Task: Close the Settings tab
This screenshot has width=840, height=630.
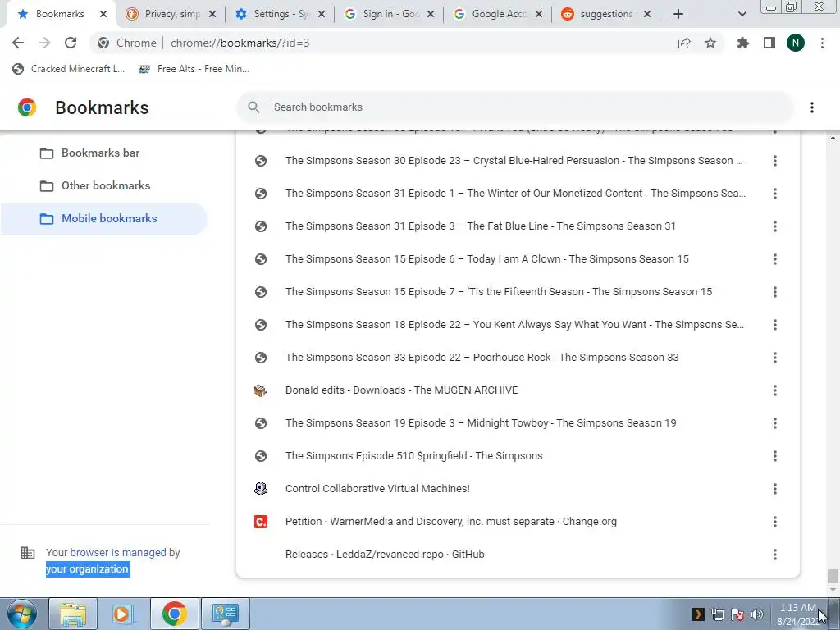Action: pos(322,15)
